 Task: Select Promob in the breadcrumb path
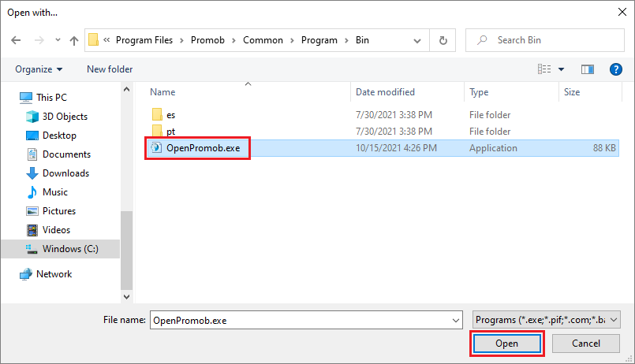click(207, 40)
